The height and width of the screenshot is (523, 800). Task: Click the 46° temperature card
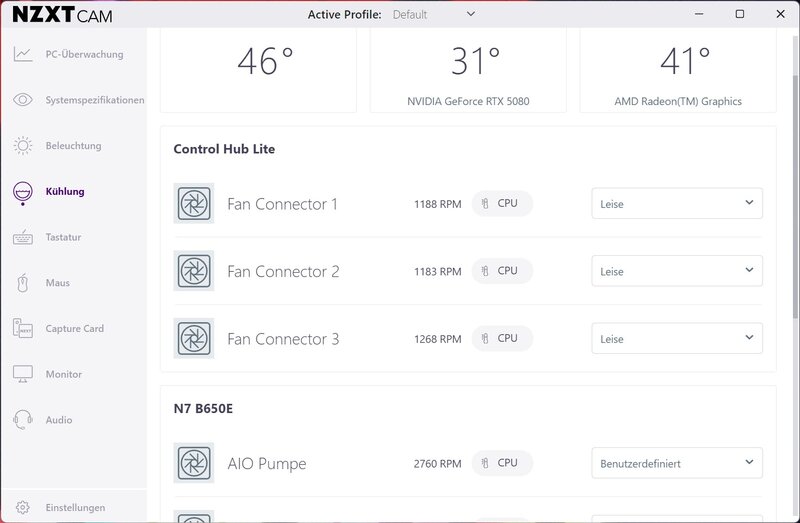258,70
